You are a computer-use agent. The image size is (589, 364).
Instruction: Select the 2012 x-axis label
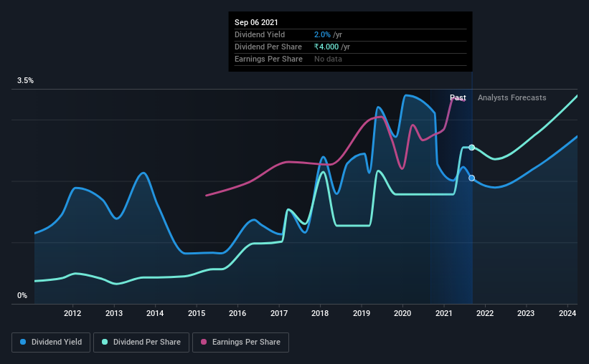[72, 313]
